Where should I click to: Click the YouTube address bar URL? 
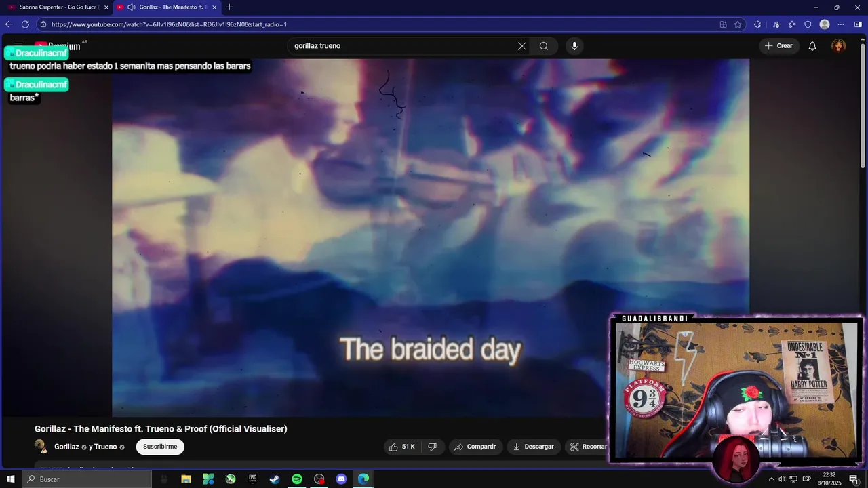pyautogui.click(x=169, y=24)
